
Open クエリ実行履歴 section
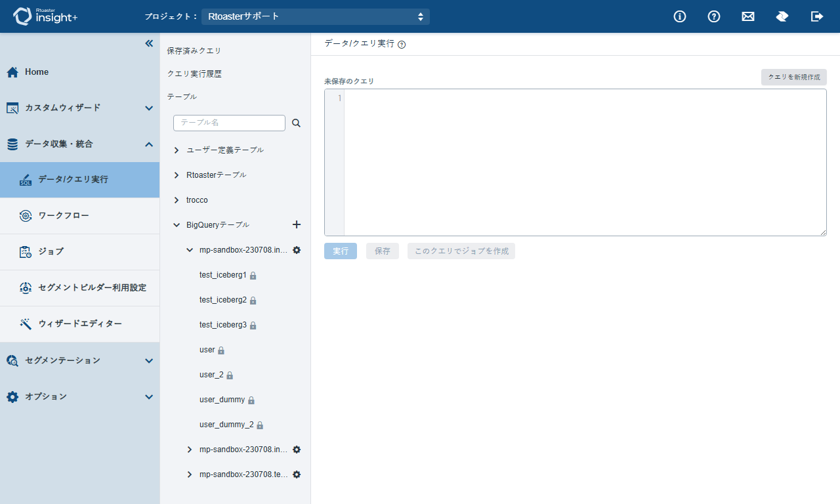click(x=194, y=74)
